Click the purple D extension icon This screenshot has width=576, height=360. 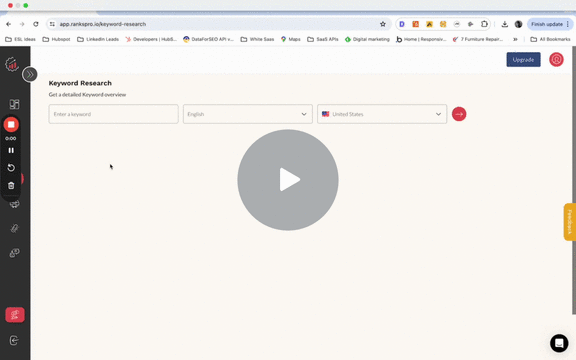click(x=402, y=24)
